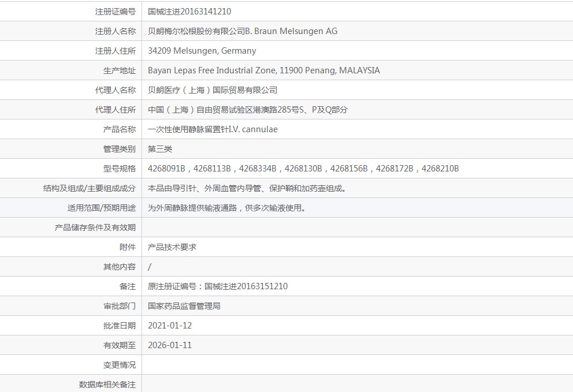Select 第三类 category value
Viewport: 573px width, 392px height.
pos(159,149)
